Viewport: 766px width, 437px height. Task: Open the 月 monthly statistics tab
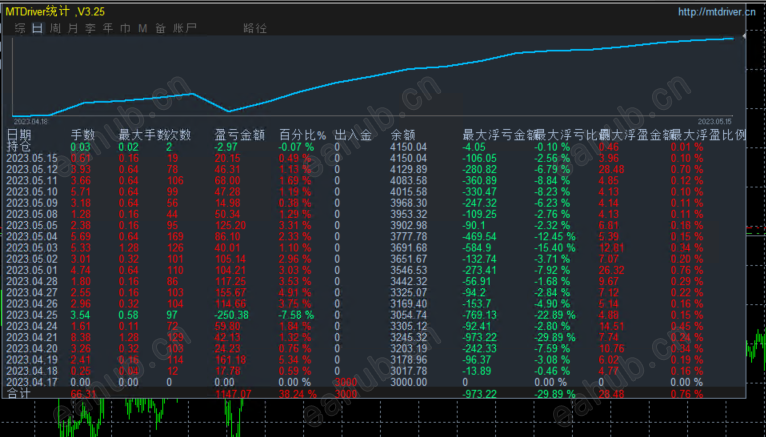(73, 28)
